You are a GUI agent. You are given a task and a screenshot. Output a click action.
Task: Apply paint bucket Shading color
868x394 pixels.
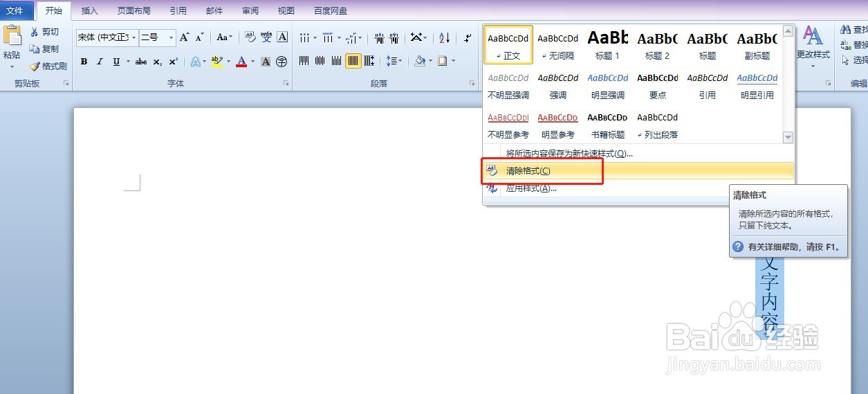tap(419, 61)
